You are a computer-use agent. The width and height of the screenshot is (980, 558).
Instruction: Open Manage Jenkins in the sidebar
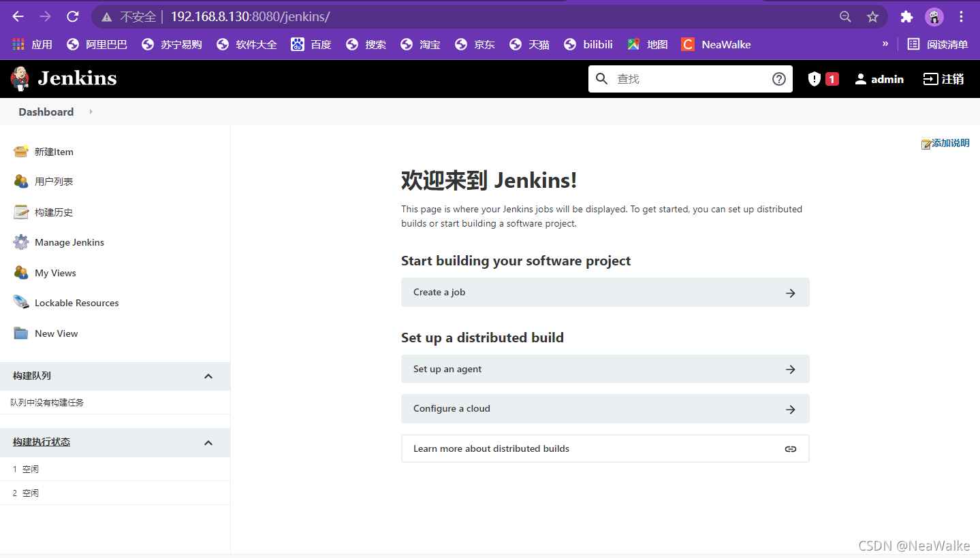(69, 242)
